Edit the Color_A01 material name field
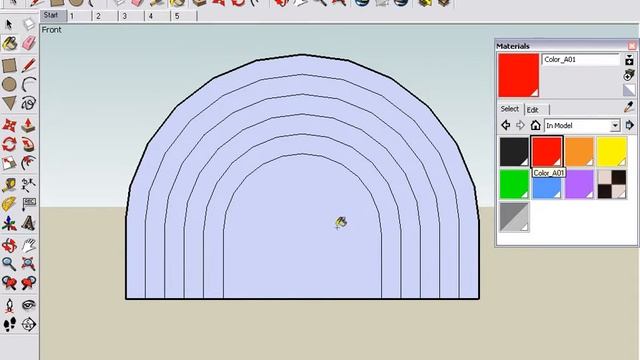Image resolution: width=640 pixels, height=360 pixels. tap(580, 60)
